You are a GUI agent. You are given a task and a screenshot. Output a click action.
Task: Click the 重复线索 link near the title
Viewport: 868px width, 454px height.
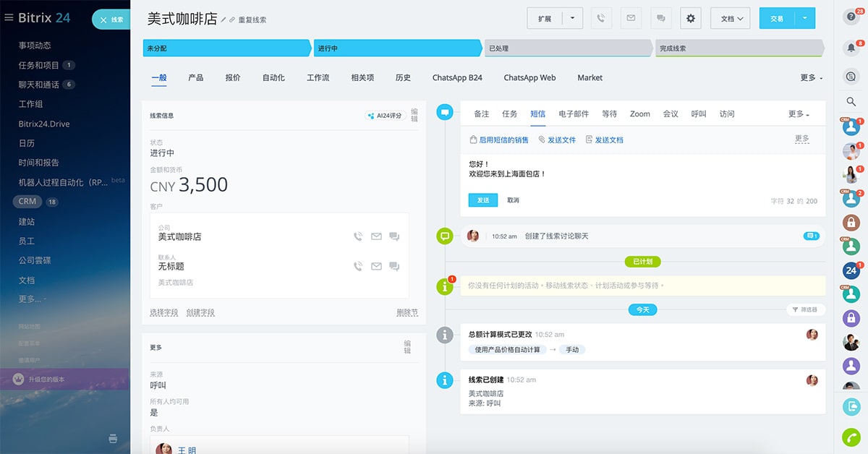(252, 20)
